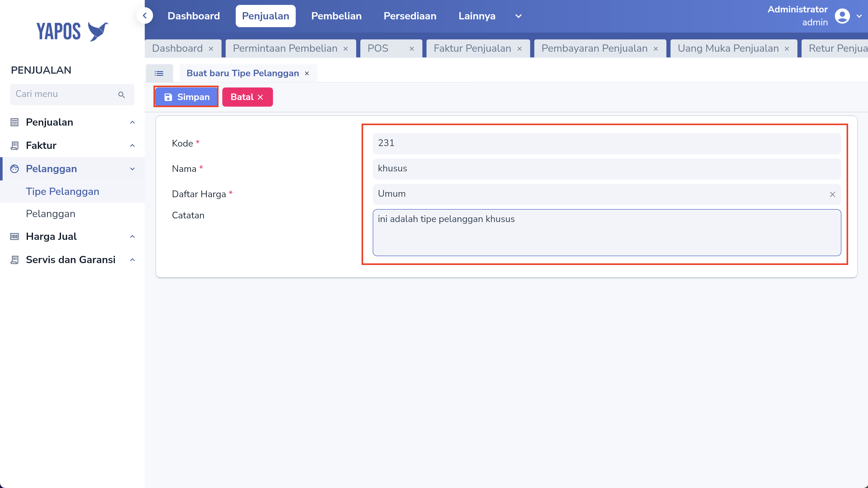Close the Permintaan Pembelian tab
This screenshot has width=868, height=488.
tap(346, 49)
